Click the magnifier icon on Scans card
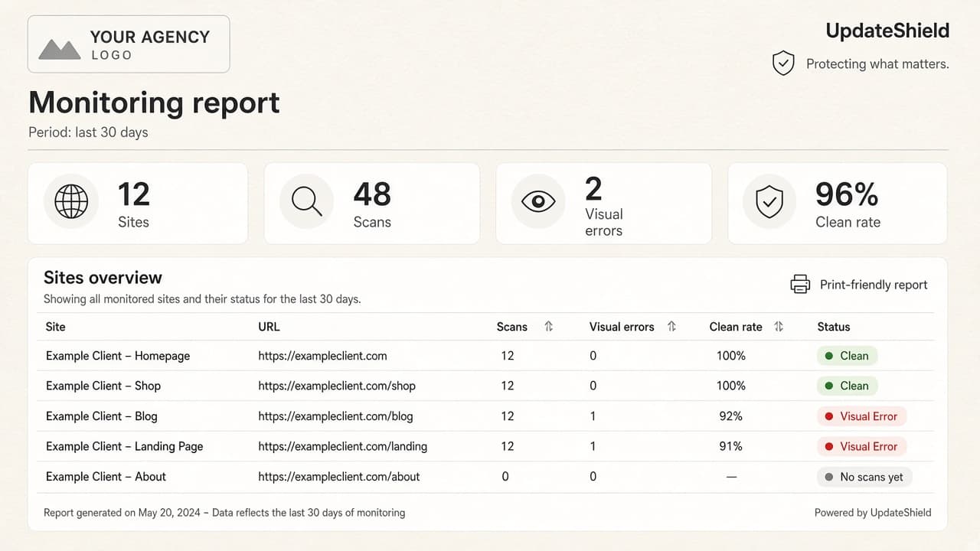Image resolution: width=980 pixels, height=551 pixels. [x=306, y=201]
